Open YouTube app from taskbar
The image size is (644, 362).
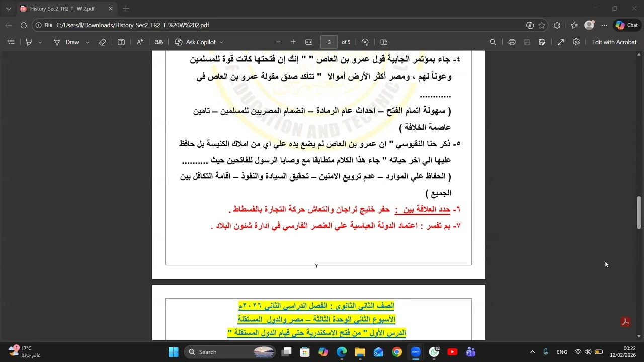[x=452, y=352]
